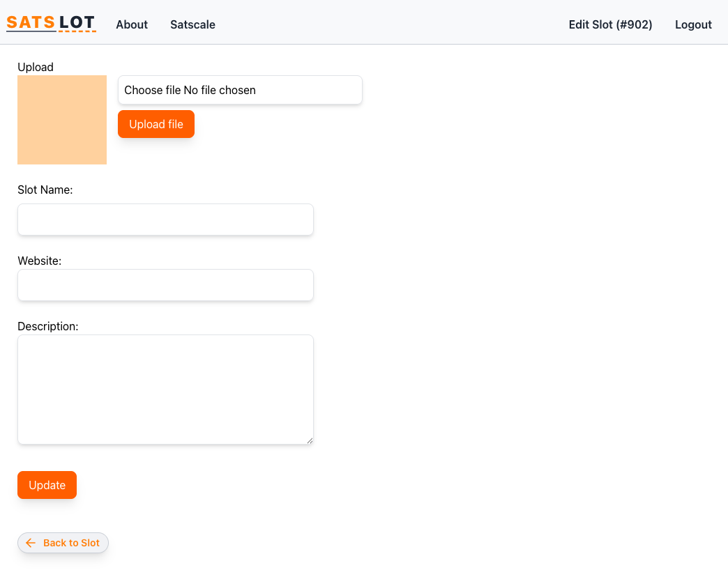
Task: Click the SATS LOT logo
Action: point(51,23)
